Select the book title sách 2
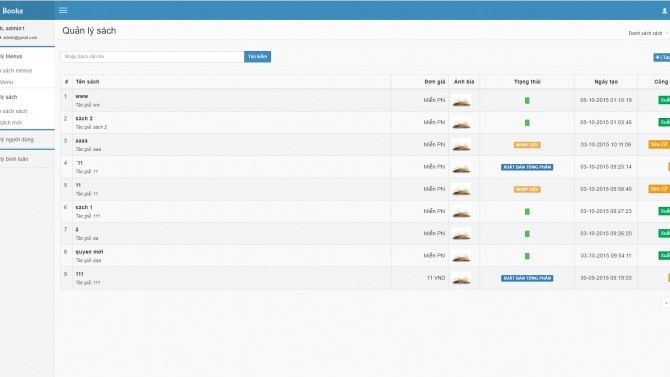Viewport: 670px width, 377px height. point(84,118)
